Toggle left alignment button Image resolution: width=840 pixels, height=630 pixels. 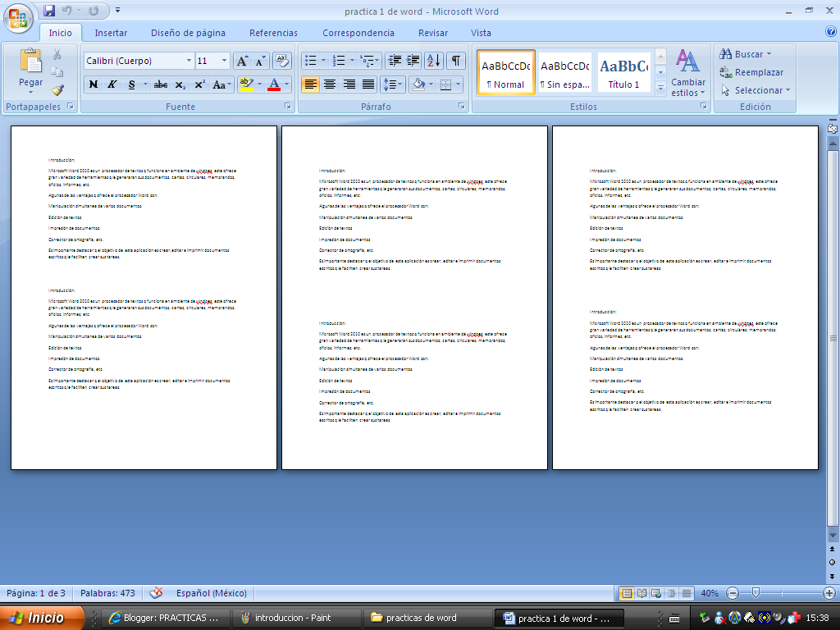click(311, 84)
